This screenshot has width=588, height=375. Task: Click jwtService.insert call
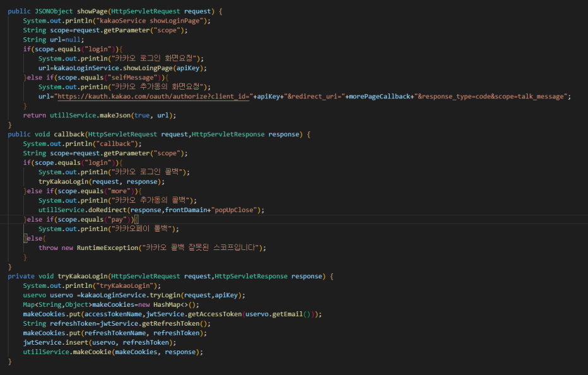(x=100, y=342)
